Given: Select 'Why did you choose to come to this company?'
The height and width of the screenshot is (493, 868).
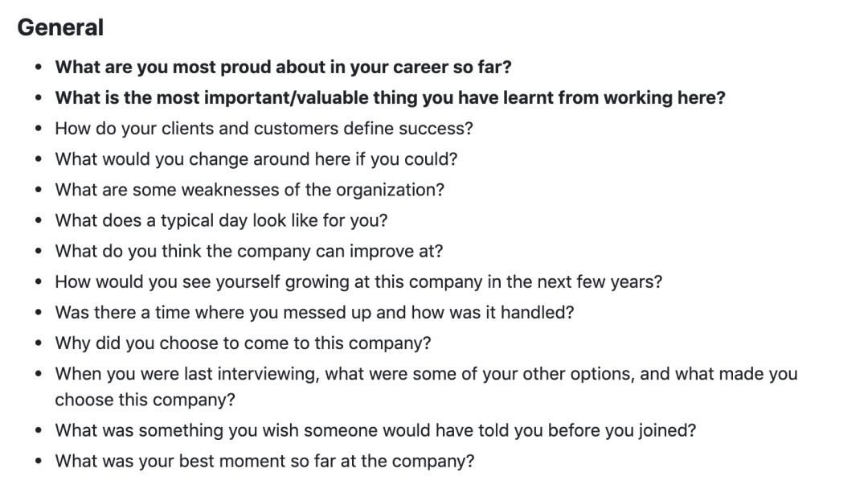Looking at the screenshot, I should click(x=243, y=343).
